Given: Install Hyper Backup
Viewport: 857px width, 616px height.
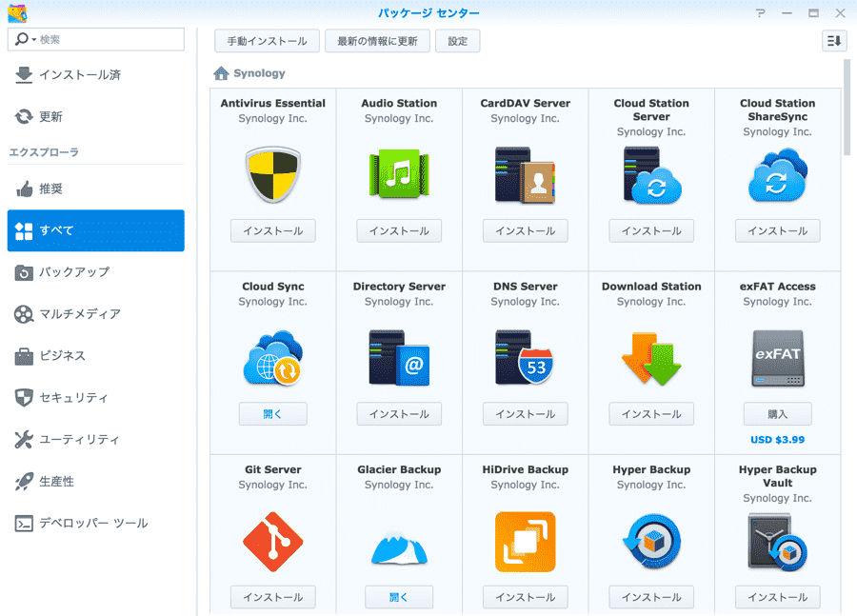Looking at the screenshot, I should coord(651,597).
